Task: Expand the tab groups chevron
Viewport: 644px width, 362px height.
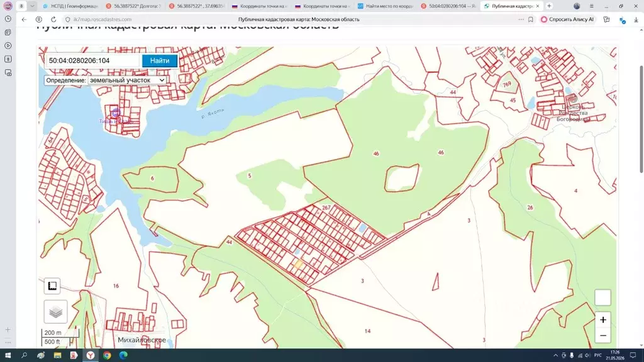Action: pos(32,6)
